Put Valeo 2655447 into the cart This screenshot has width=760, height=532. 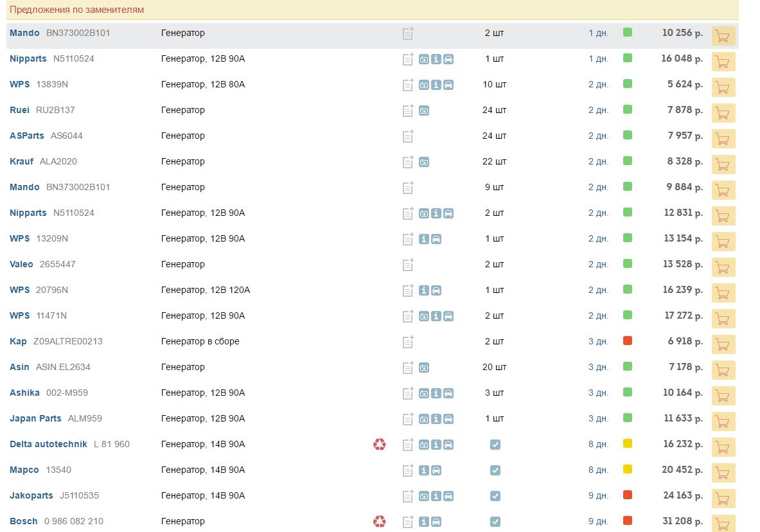click(x=723, y=268)
